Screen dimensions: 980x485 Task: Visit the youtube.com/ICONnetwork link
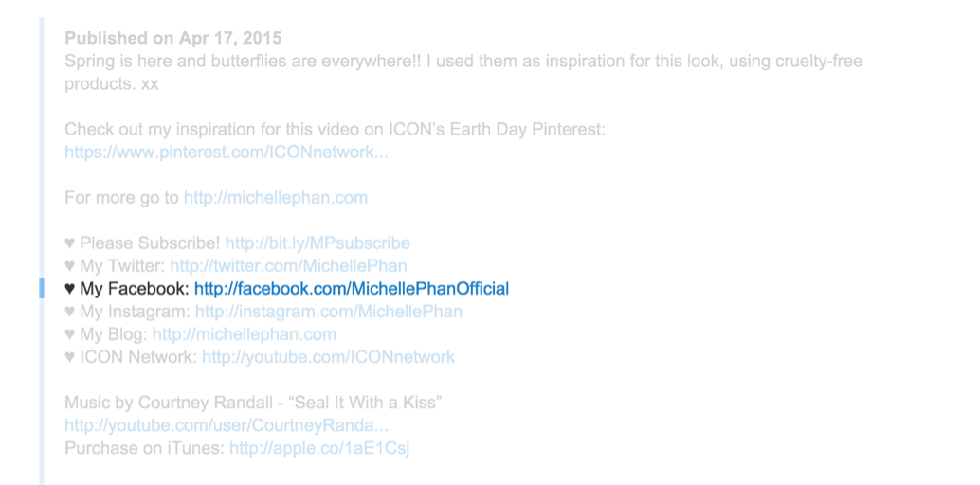pos(328,357)
